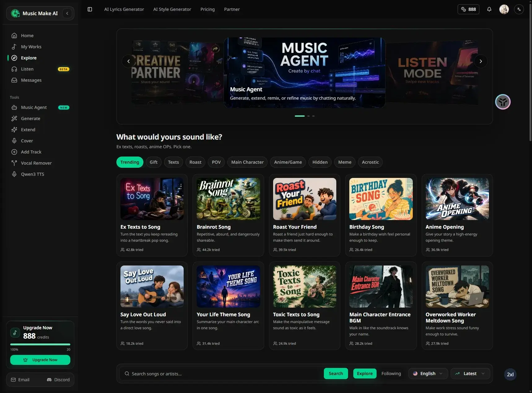
Task: Open the Email contact link
Action: (20, 380)
